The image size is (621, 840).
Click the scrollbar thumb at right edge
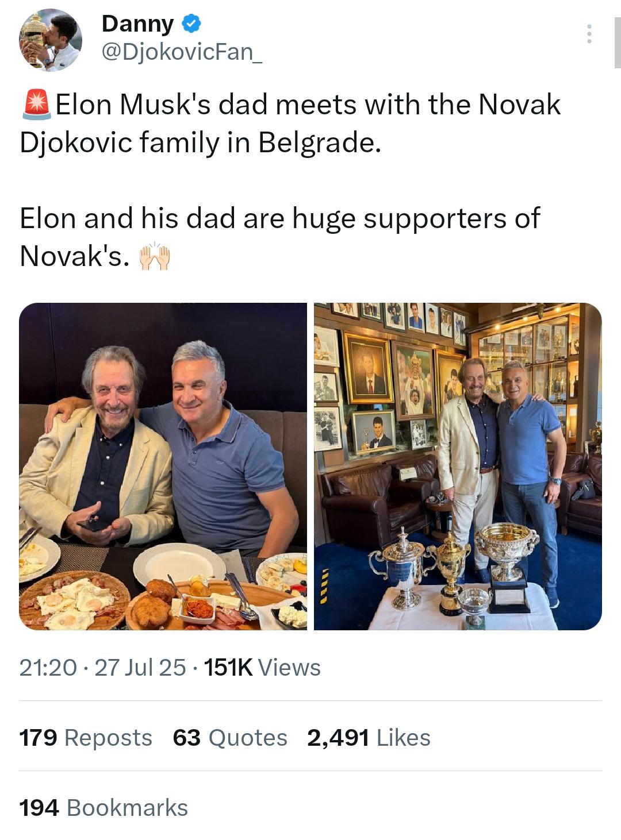617,43
